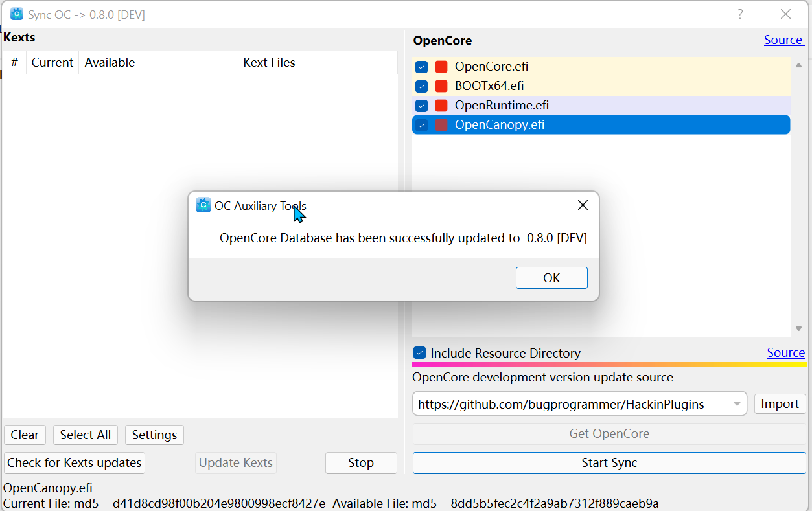This screenshot has height=511, width=812.
Task: Click the red status square for OpenRuntime.efi
Action: pyautogui.click(x=441, y=106)
